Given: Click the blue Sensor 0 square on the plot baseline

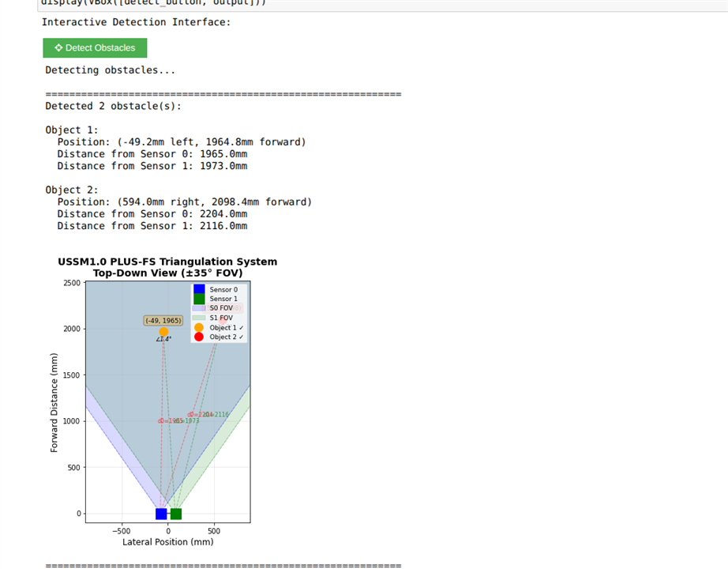Looking at the screenshot, I should (x=161, y=514).
